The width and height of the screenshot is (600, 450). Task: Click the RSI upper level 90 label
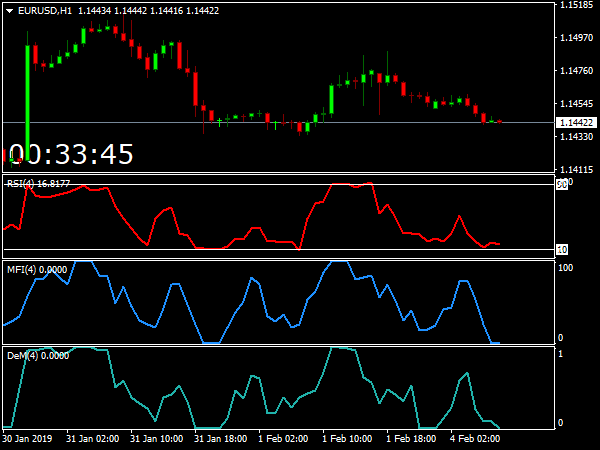point(562,185)
